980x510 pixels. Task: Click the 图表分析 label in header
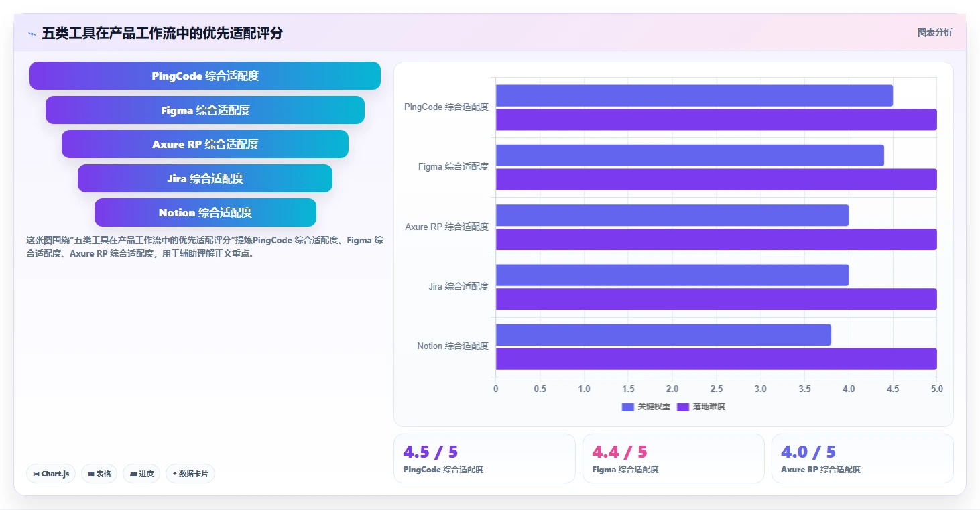(934, 32)
